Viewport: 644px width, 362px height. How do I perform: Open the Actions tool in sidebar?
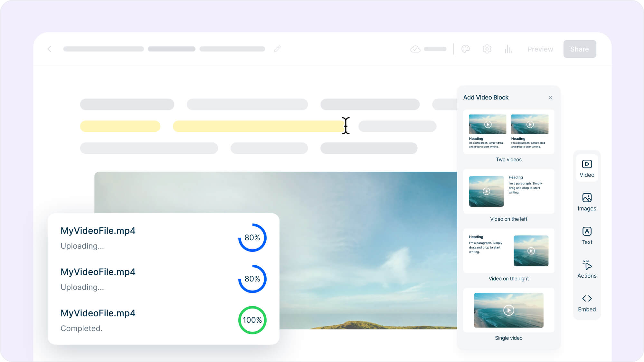pos(587,270)
